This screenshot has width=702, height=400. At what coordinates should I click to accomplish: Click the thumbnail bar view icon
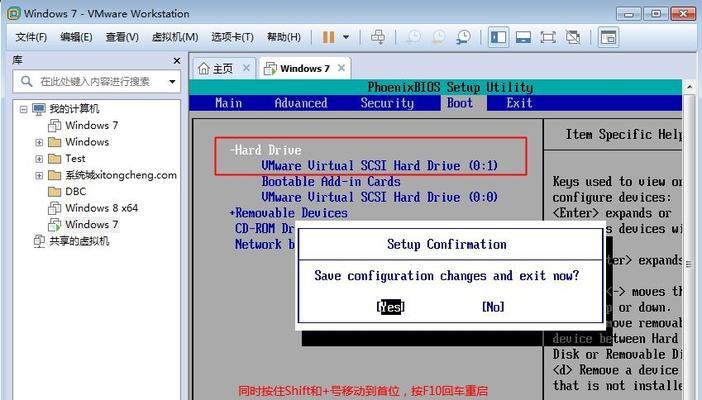coord(523,37)
